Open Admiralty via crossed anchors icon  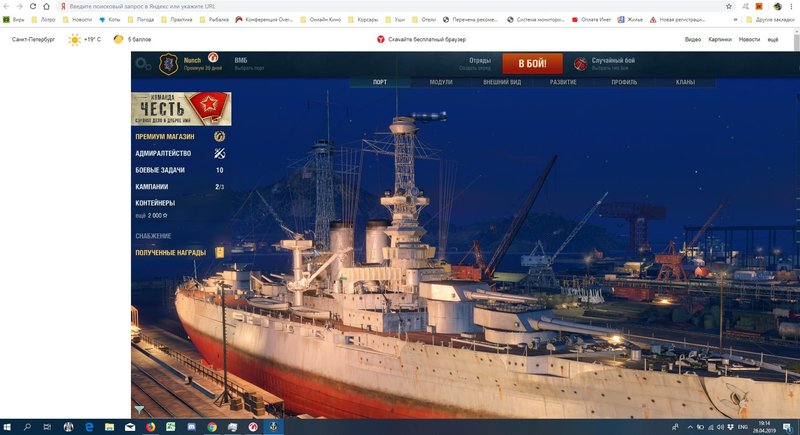(219, 153)
